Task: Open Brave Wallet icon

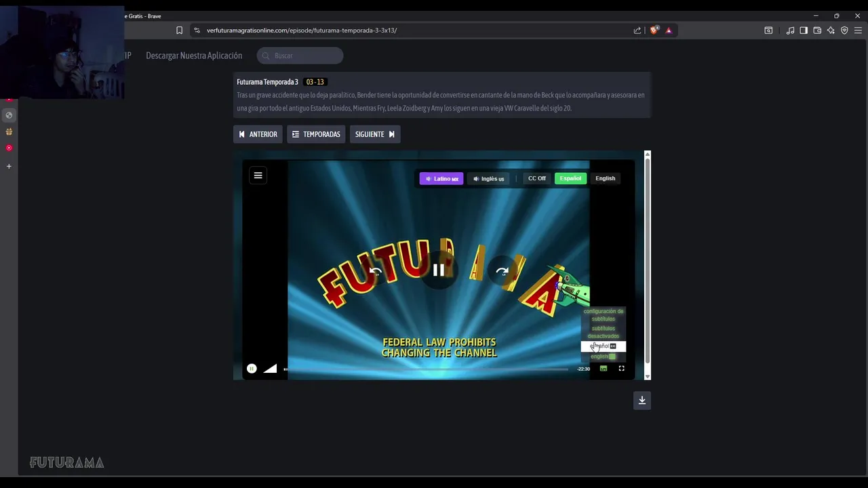Action: click(x=817, y=30)
